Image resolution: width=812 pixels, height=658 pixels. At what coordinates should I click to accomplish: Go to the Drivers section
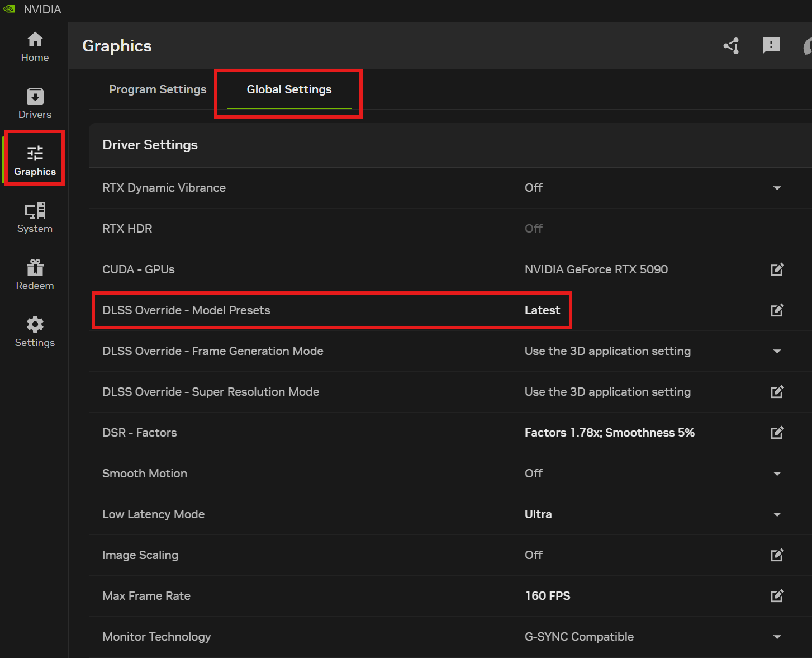35,104
